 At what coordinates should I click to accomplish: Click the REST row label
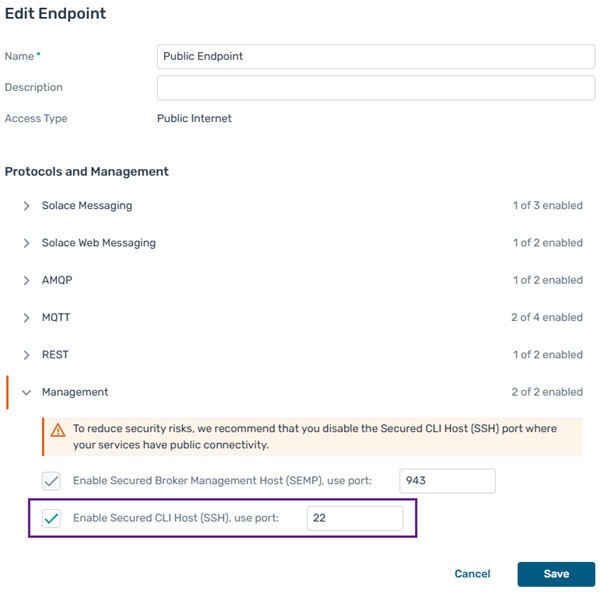[55, 355]
